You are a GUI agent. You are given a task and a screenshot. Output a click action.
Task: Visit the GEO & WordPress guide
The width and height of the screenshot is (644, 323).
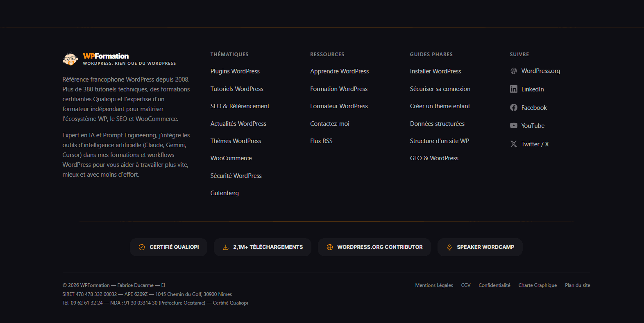(x=434, y=158)
